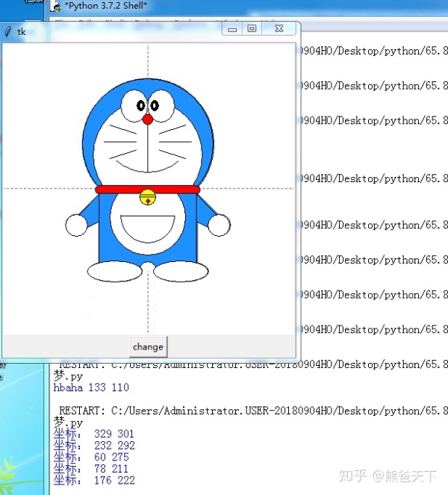The width and height of the screenshot is (448, 495).
Task: Maximize the tk window
Action: pos(252,28)
